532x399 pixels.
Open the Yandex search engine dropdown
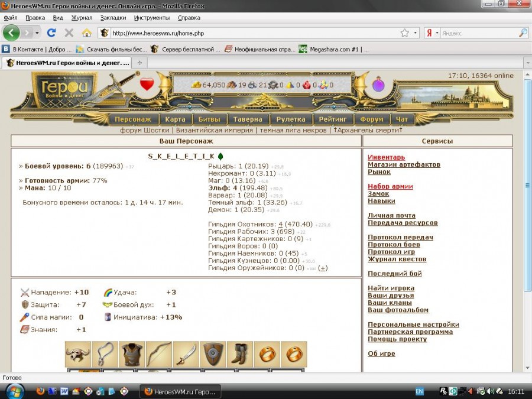click(x=437, y=33)
